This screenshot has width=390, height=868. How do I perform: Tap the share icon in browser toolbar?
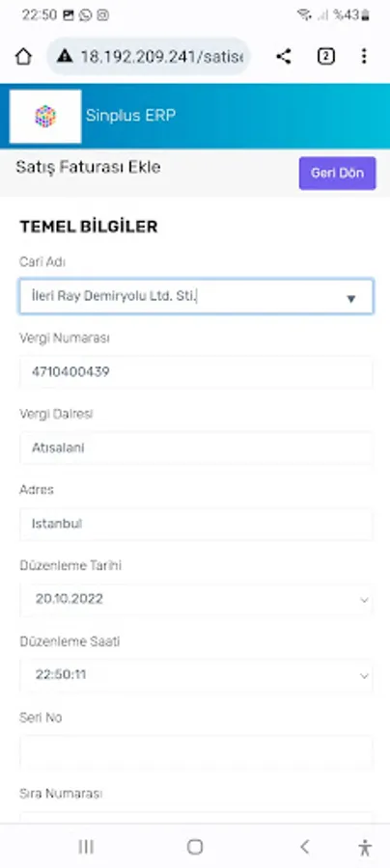tap(284, 56)
